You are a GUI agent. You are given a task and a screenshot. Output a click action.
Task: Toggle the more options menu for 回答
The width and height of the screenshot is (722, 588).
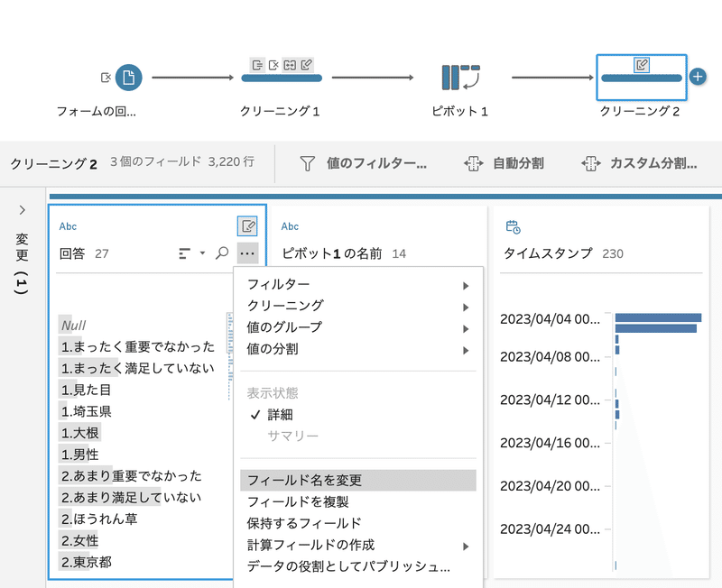coord(247,253)
